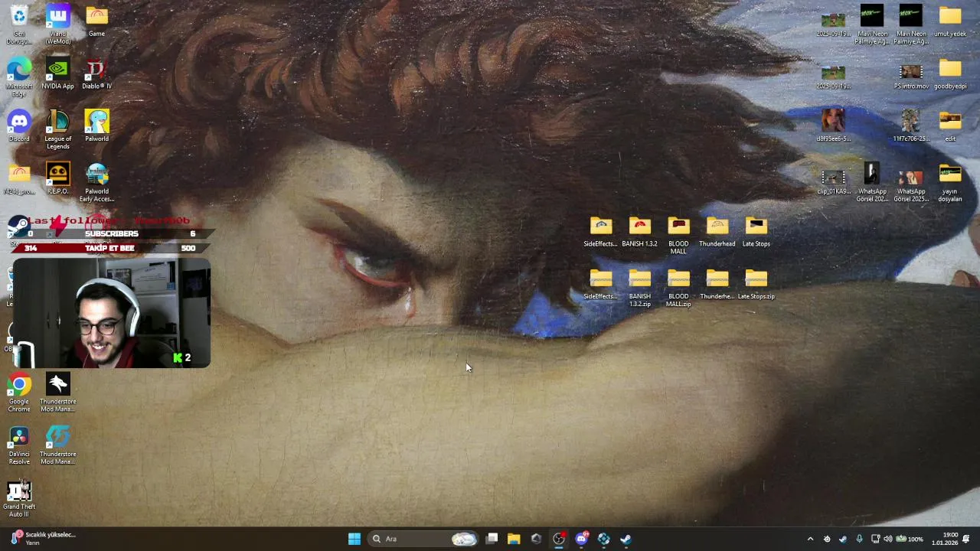The image size is (980, 551).
Task: Select the PS intro.mov video file
Action: pos(911,74)
